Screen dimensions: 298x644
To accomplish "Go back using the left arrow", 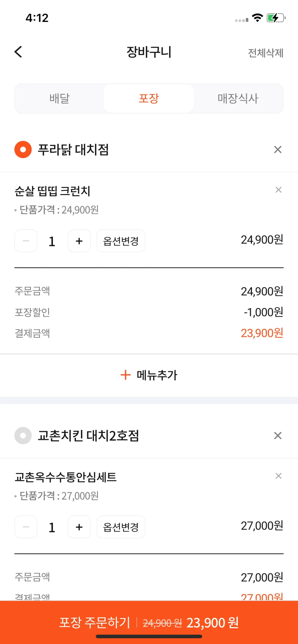I will pyautogui.click(x=18, y=52).
